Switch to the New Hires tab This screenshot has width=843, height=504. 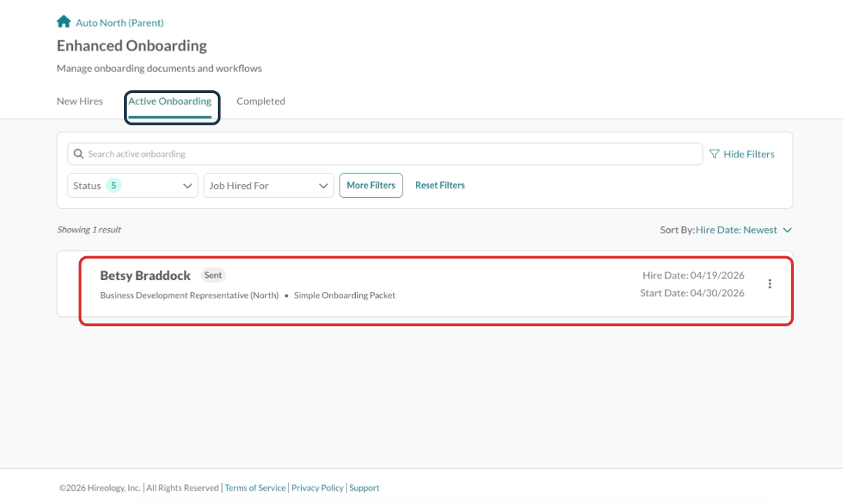pos(80,101)
